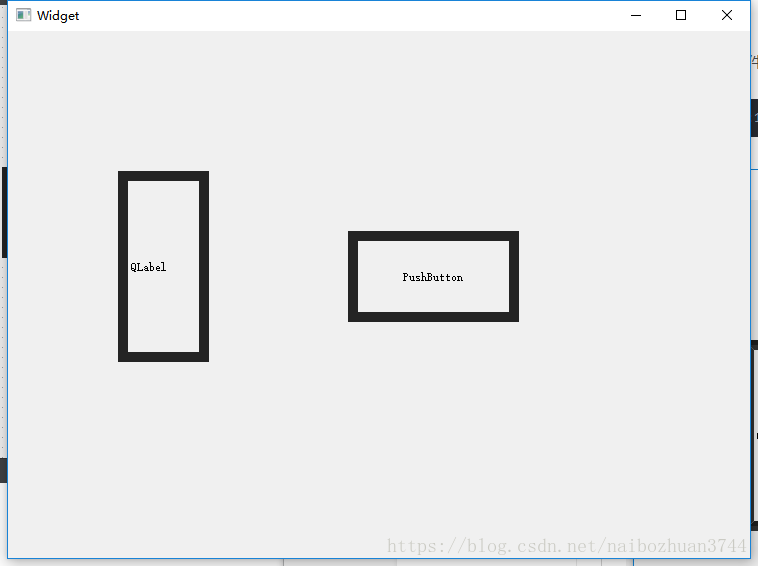This screenshot has height=566, width=758.
Task: Click the Widget title text
Action: coord(58,16)
